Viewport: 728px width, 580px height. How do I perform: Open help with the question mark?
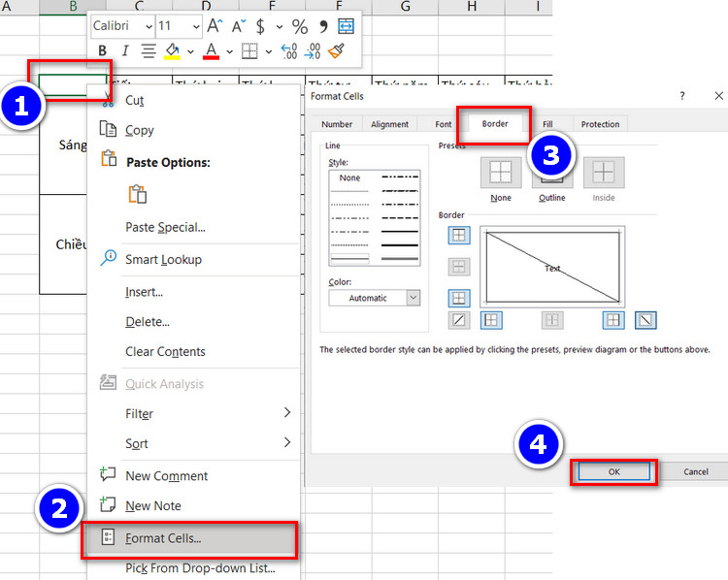pos(682,96)
